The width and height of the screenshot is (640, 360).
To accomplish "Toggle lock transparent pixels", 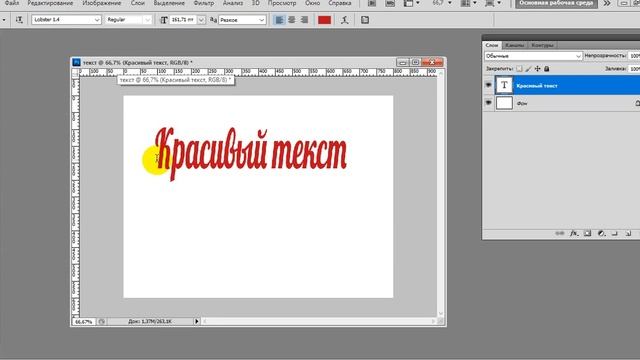I will (x=519, y=69).
